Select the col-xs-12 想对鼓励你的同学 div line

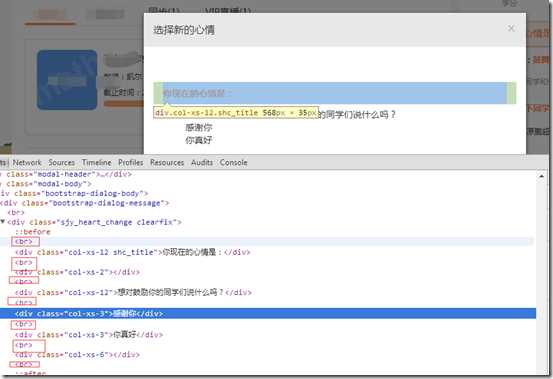click(x=133, y=292)
